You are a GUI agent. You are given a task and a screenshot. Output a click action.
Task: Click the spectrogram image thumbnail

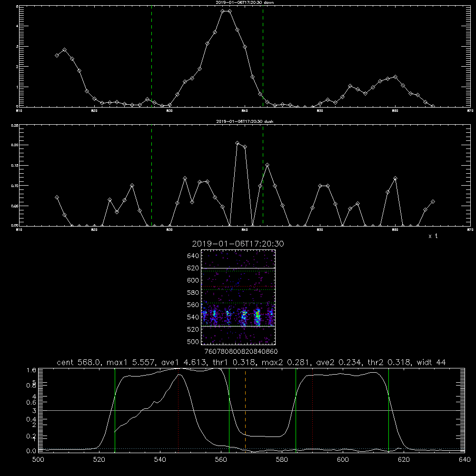[x=238, y=297]
